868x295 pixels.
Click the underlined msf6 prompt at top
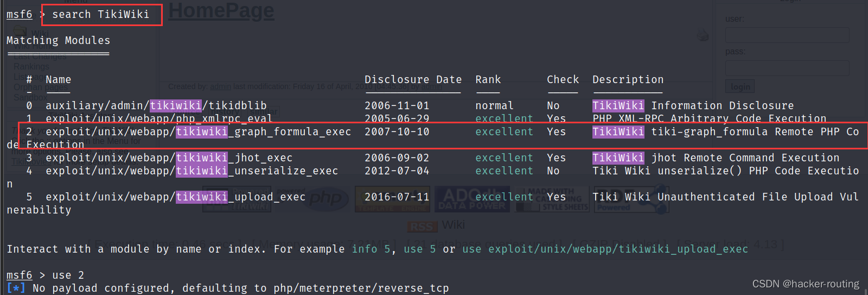[x=19, y=14]
